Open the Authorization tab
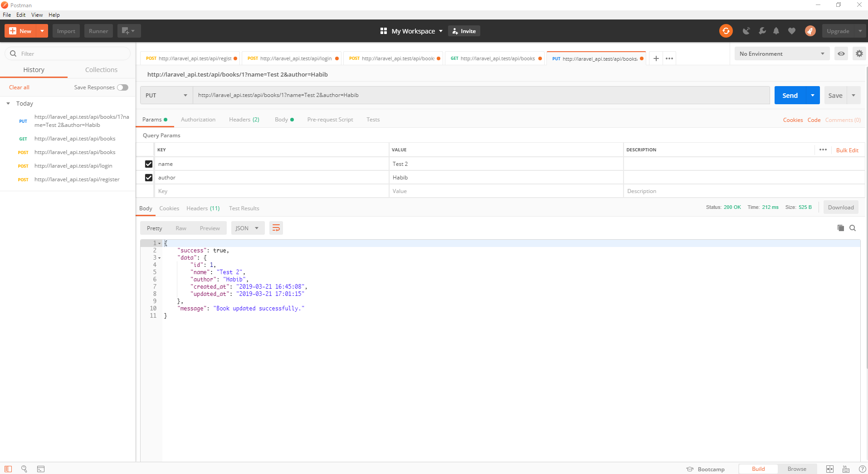Viewport: 868px width, 474px height. click(198, 120)
